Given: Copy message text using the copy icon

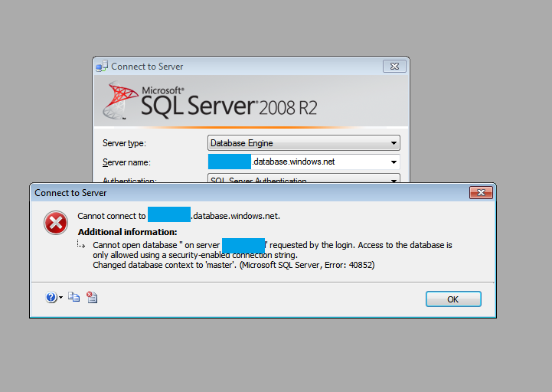Looking at the screenshot, I should pyautogui.click(x=74, y=297).
